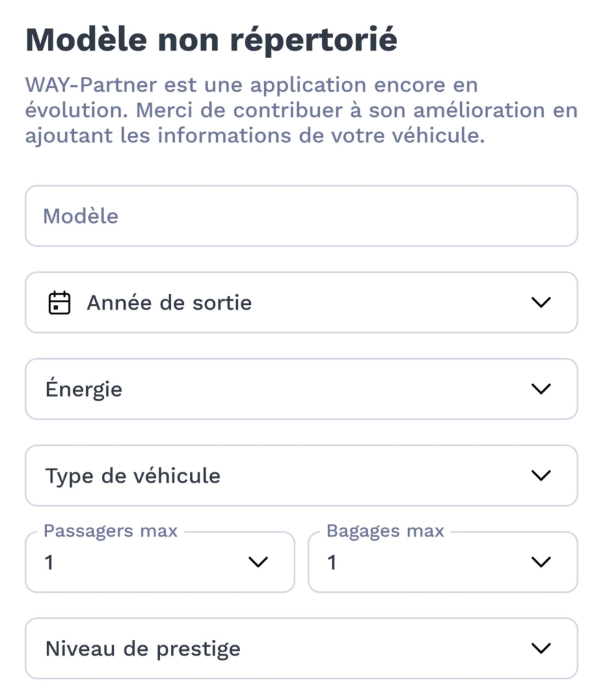Screen dimensions: 603x700
Task: Open the Année de sortie dropdown
Action: pos(301,302)
